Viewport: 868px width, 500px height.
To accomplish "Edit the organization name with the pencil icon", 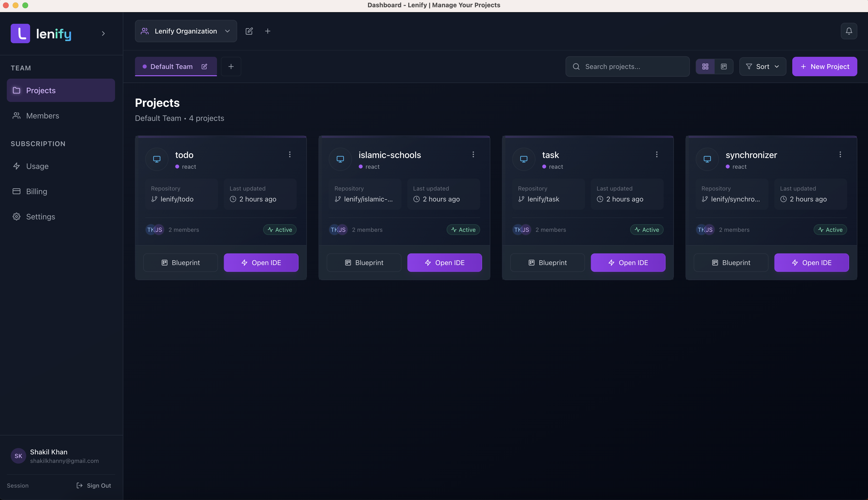I will point(249,31).
